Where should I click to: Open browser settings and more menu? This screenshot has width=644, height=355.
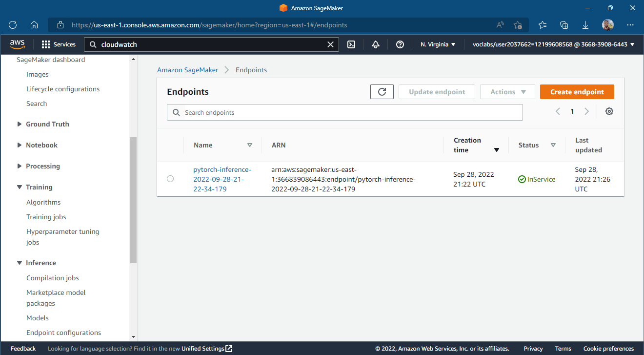(630, 24)
